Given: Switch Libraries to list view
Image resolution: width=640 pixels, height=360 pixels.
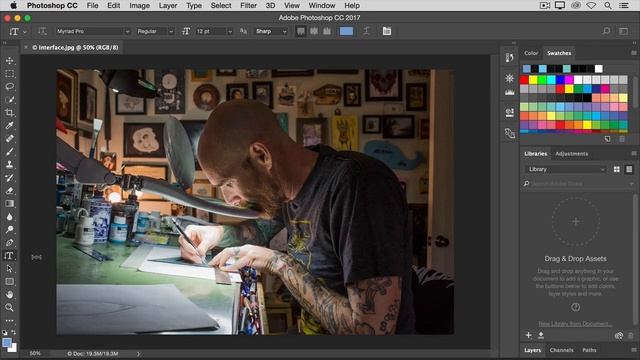Looking at the screenshot, I should tap(629, 169).
